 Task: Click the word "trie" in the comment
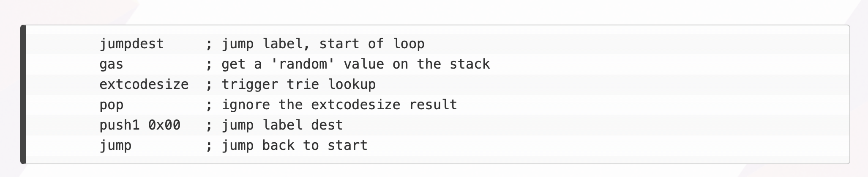pyautogui.click(x=303, y=85)
